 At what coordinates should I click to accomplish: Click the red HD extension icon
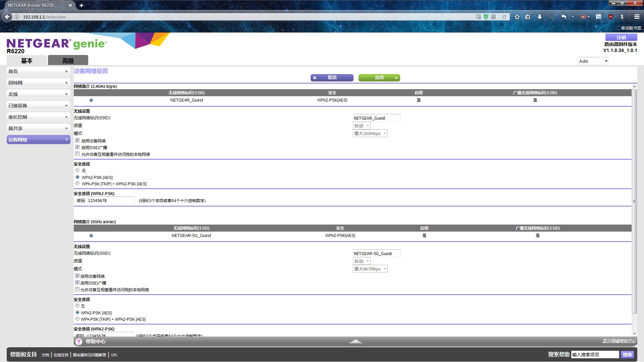(x=583, y=17)
